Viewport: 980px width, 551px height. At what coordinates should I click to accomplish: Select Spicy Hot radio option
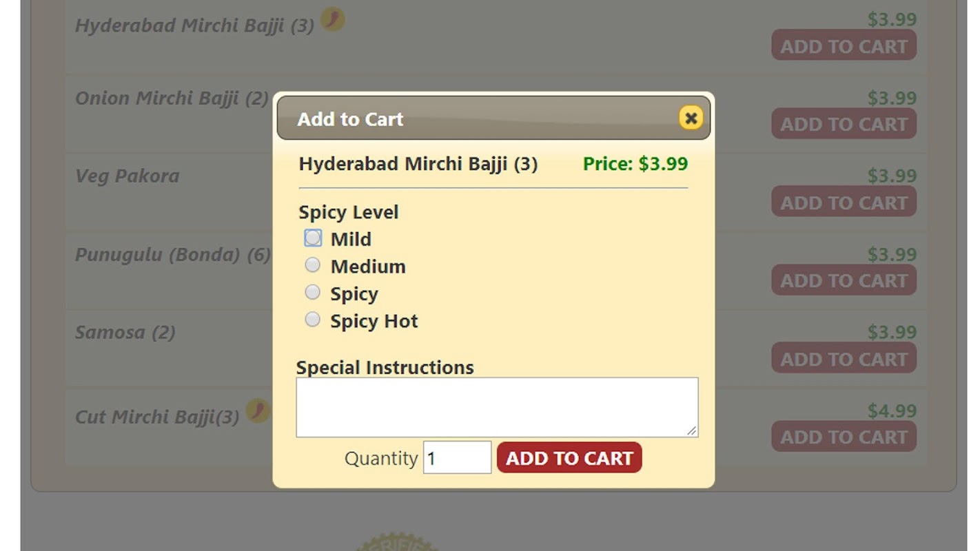click(313, 320)
